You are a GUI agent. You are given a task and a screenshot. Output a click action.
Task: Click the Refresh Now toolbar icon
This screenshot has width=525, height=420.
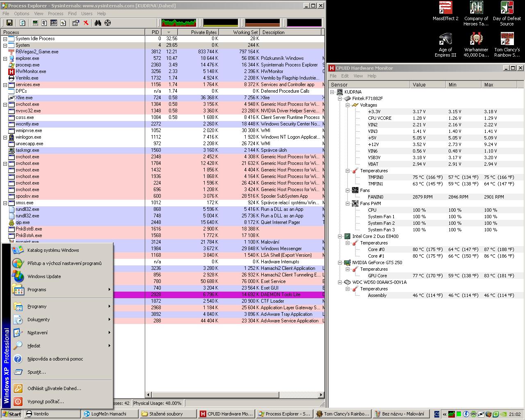(x=23, y=23)
